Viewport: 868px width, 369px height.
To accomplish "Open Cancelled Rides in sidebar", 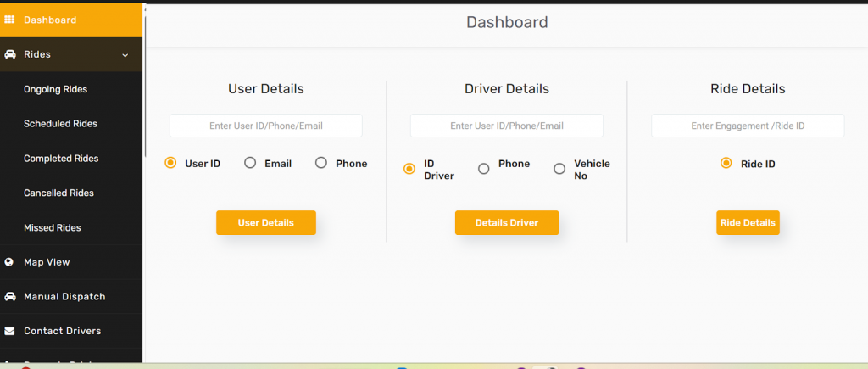I will [58, 193].
